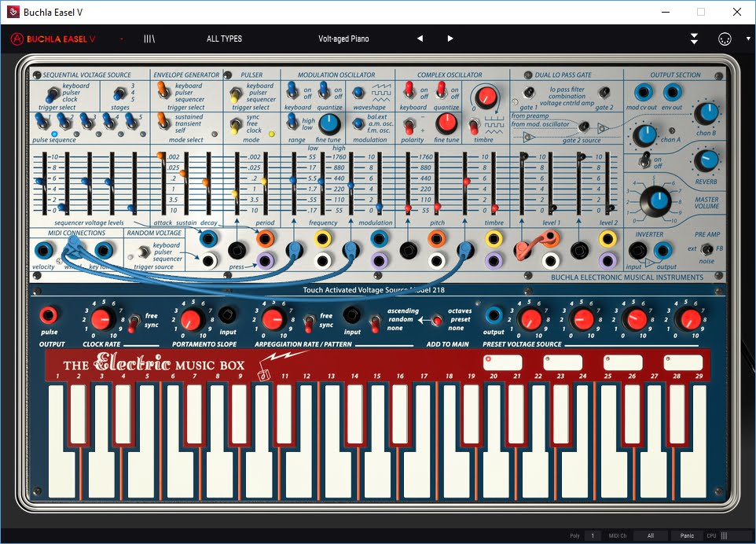Toggle modulation oscillator keyboard on/off switch
Screen dimensions: 756x544
[292, 90]
